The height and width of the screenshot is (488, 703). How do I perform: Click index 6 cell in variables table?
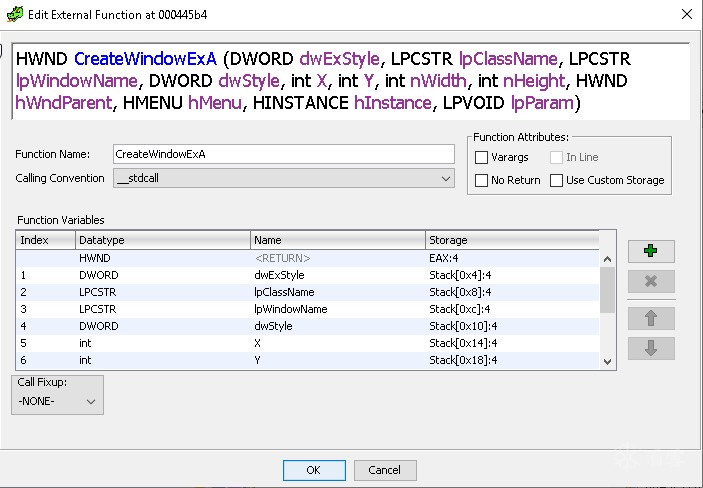(46, 361)
